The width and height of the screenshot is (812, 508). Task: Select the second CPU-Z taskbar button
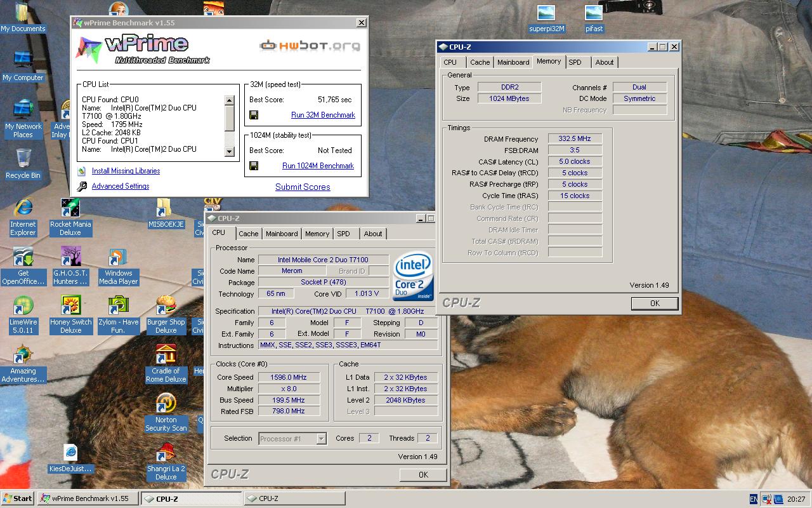click(294, 498)
